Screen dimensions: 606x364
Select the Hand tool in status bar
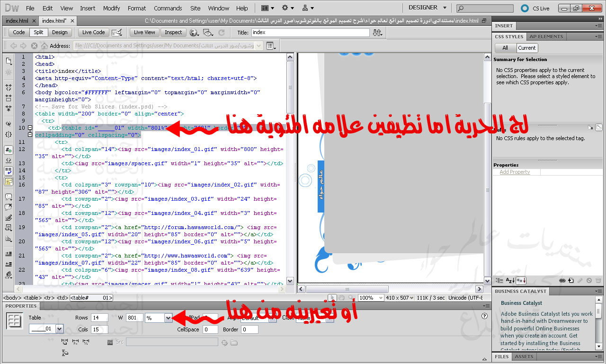341,298
